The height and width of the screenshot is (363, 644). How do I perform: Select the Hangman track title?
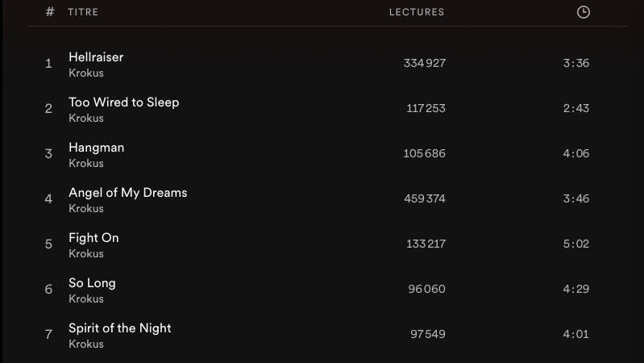pyautogui.click(x=97, y=148)
